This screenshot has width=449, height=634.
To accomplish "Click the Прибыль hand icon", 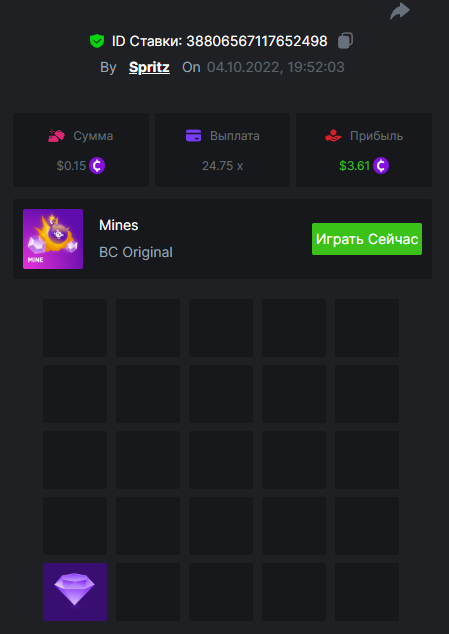I will pos(333,136).
